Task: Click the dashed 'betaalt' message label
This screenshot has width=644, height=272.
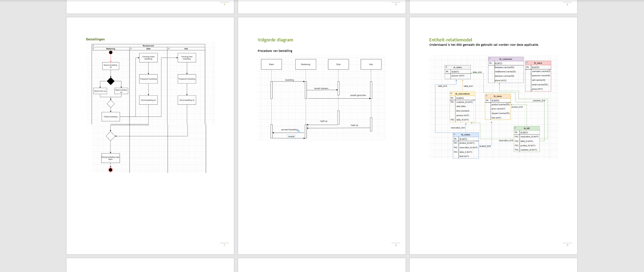Action: click(x=291, y=136)
